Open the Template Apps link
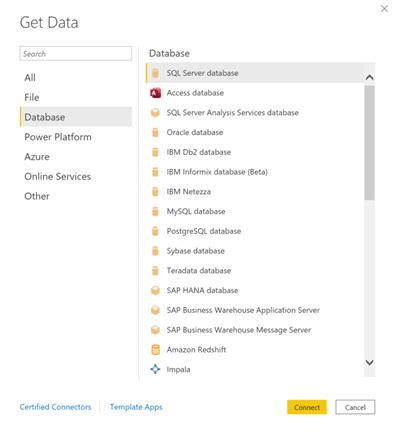Screen dimensions: 395x434 pos(136,407)
